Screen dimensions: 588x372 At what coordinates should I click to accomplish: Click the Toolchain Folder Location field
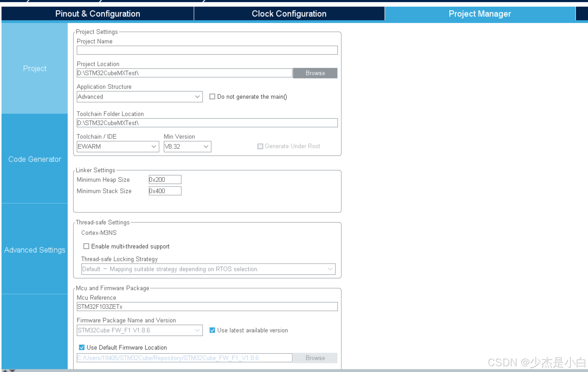[x=207, y=123]
